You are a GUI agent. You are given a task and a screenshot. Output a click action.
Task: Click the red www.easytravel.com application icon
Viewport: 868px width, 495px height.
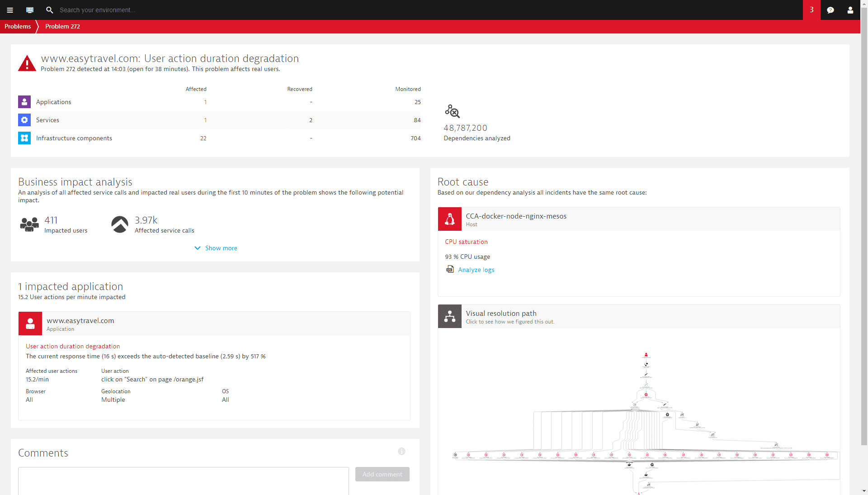(30, 324)
